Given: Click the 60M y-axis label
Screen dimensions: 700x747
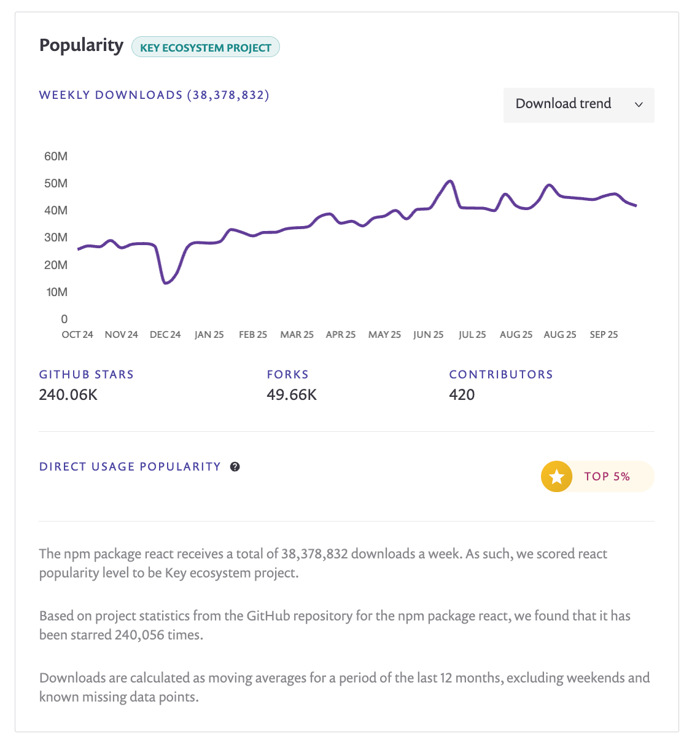Looking at the screenshot, I should tap(56, 157).
